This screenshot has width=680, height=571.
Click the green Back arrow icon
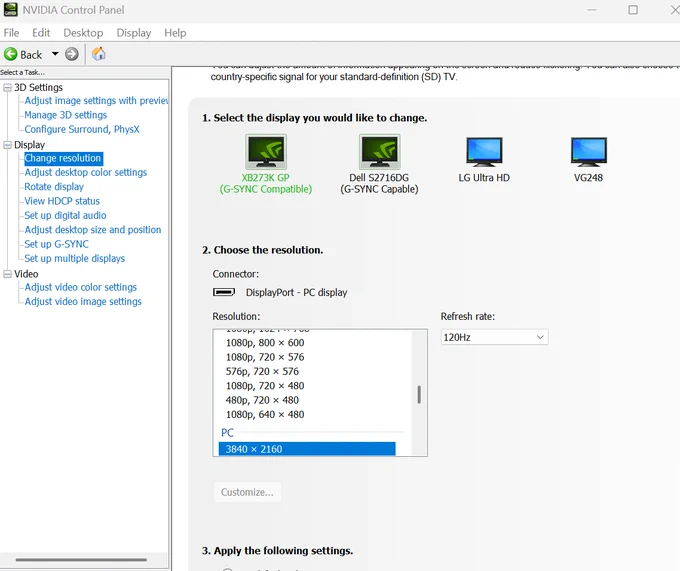point(10,54)
